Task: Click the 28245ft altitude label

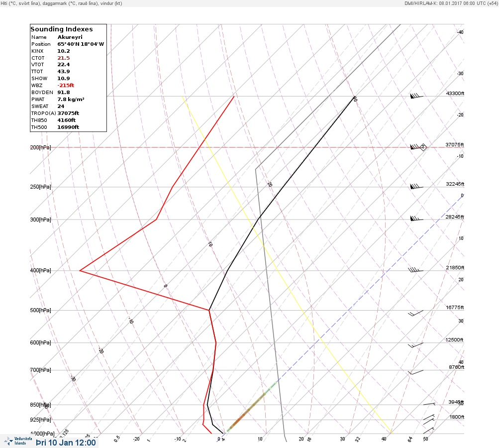Action: [x=455, y=217]
